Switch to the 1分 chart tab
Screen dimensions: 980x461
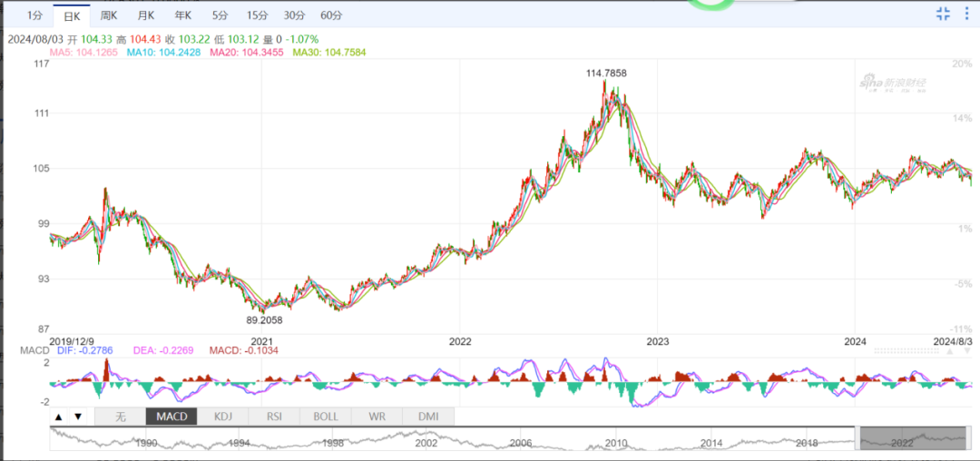(x=34, y=15)
